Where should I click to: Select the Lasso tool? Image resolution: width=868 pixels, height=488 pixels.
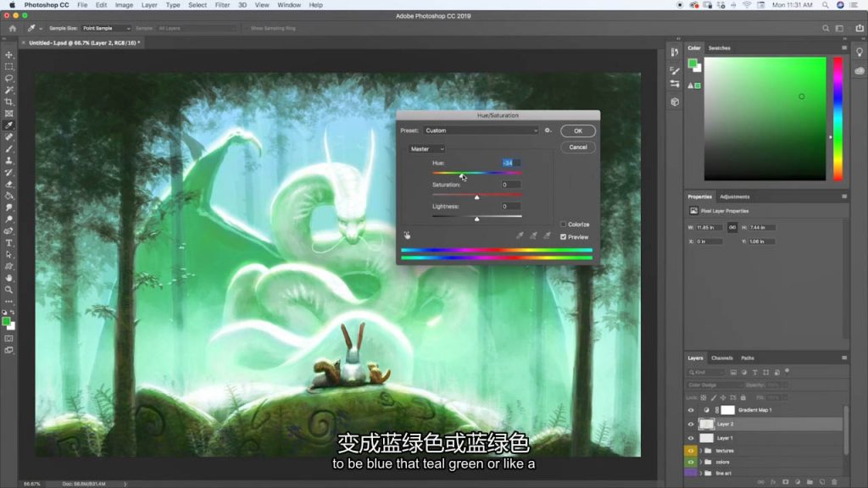pos(8,78)
